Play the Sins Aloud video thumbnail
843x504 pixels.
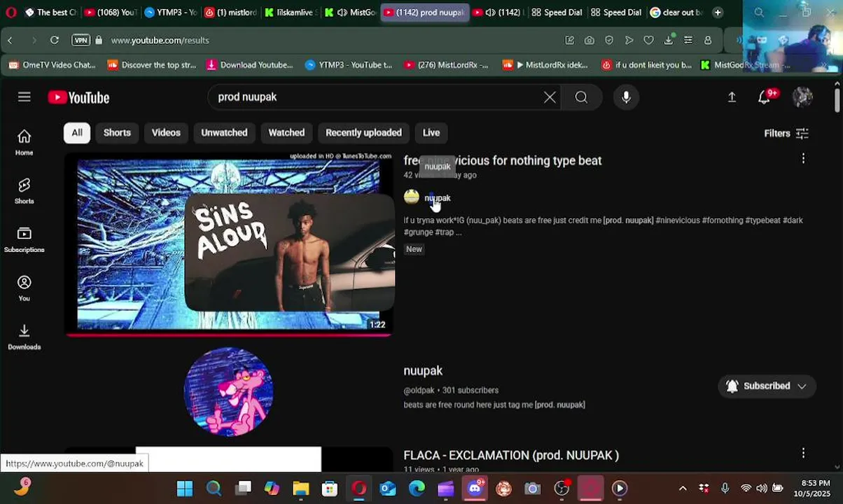[230, 244]
